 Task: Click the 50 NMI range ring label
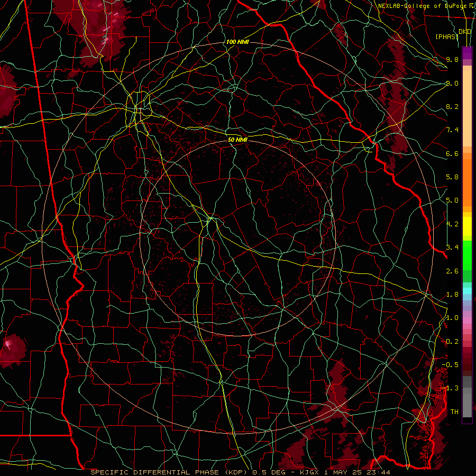pyautogui.click(x=237, y=140)
